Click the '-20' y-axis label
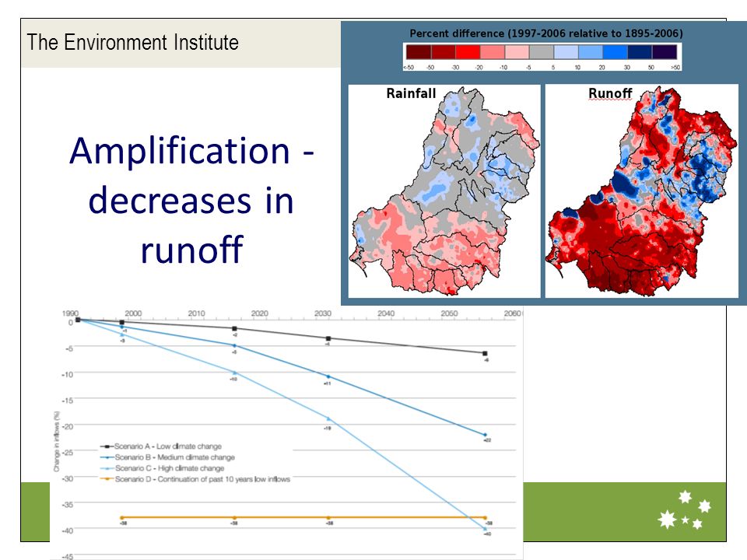 tap(67, 427)
